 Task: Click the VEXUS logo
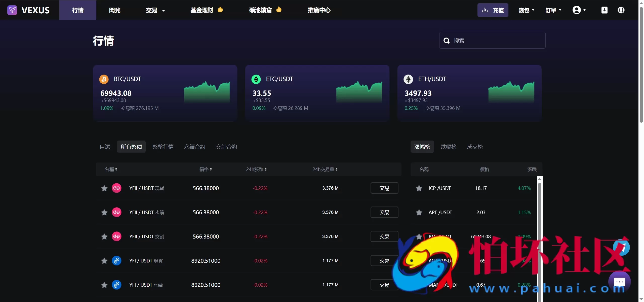28,10
